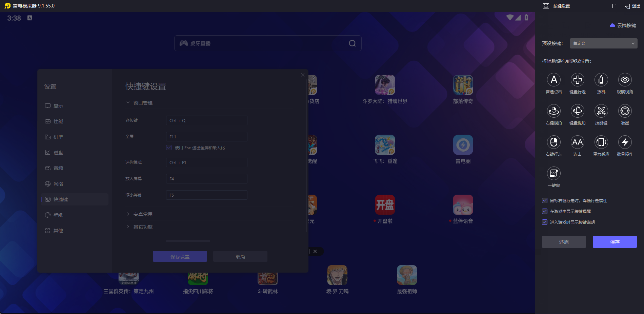Select the 右键视角 icon

pyautogui.click(x=554, y=111)
